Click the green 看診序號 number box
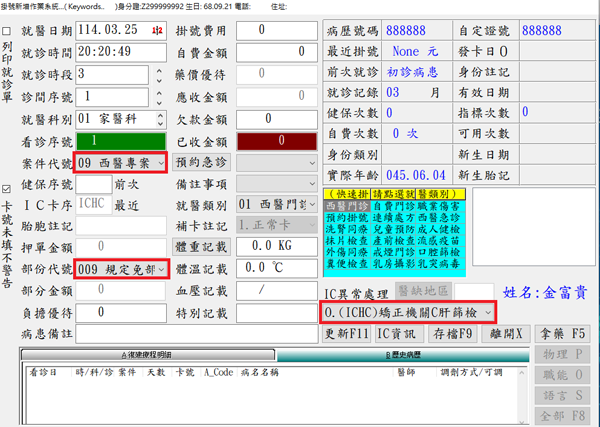Image resolution: width=600 pixels, height=427 pixels. coord(118,142)
